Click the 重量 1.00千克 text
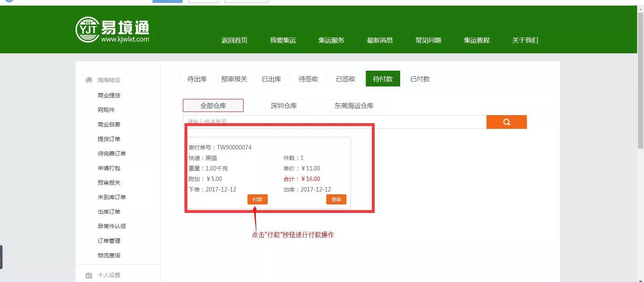The width and height of the screenshot is (644, 282). 208,168
